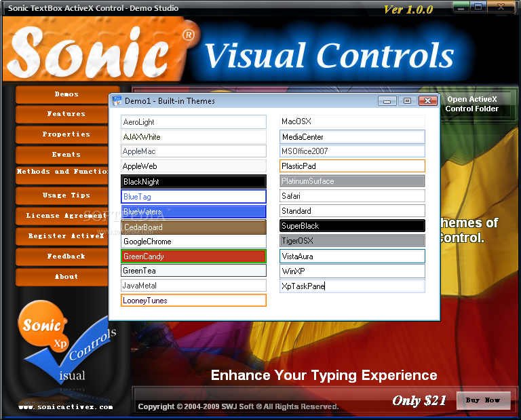This screenshot has width=521, height=420.
Task: Click the MSOffice2007 themed textbox
Action: (x=352, y=151)
